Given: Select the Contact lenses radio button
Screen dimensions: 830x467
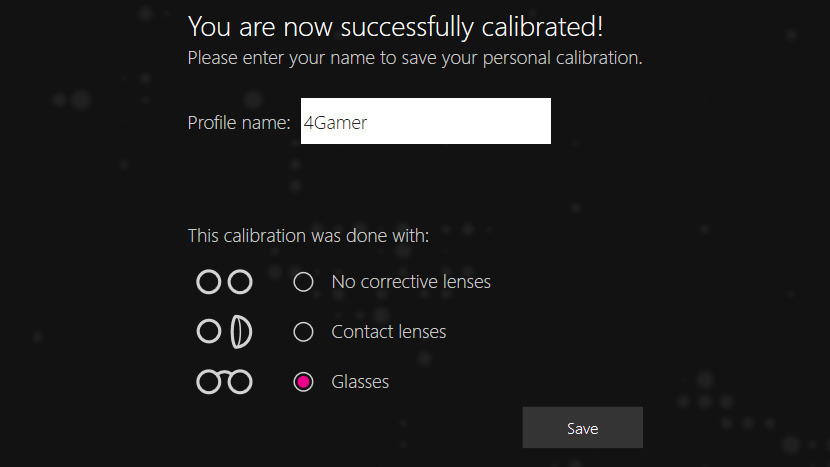Looking at the screenshot, I should 303,331.
